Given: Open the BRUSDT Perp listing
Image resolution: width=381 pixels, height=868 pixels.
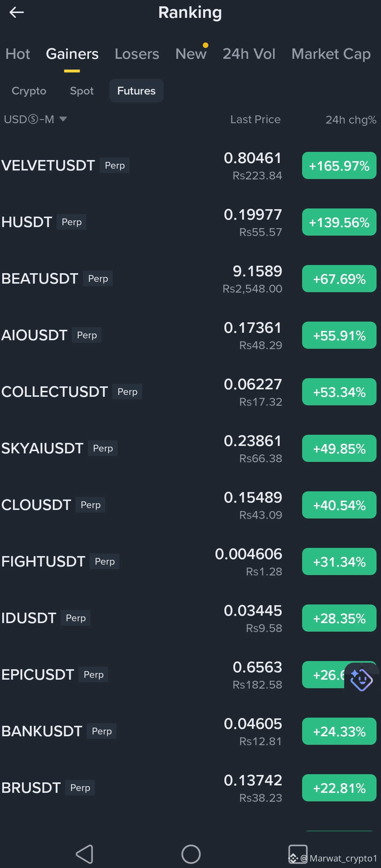Looking at the screenshot, I should coord(190,788).
